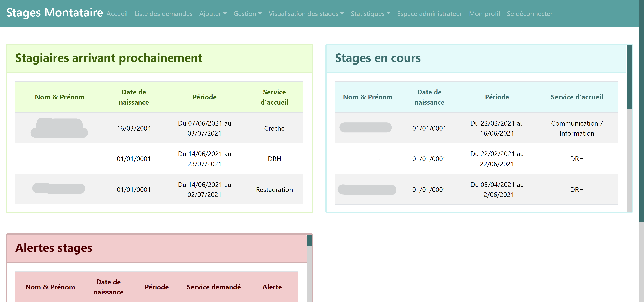The image size is (644, 302).
Task: Click DRH cell for 14/06/2021 to 23/07/2021 row
Action: pyautogui.click(x=274, y=159)
